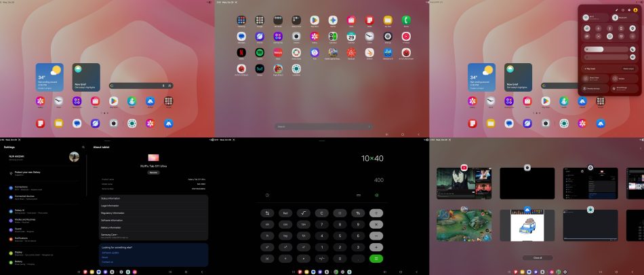644x275 pixels.
Task: Open Battery information in About tablet
Action: (153, 227)
